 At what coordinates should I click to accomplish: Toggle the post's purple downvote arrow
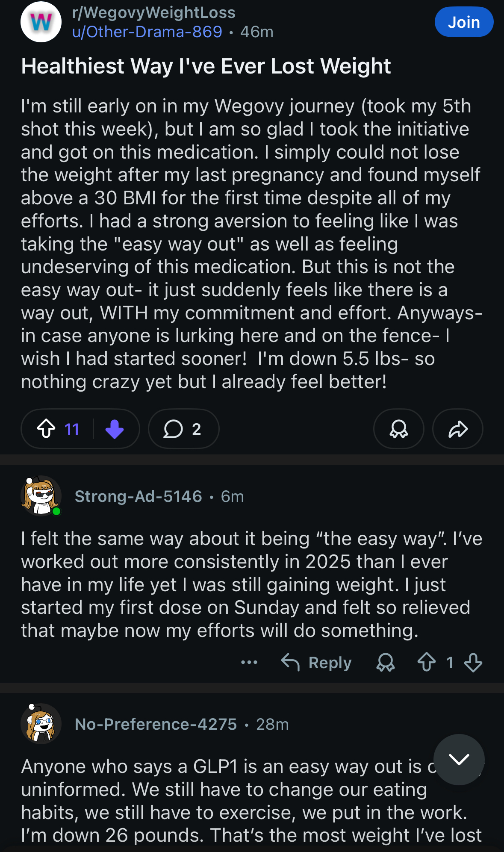click(x=115, y=429)
